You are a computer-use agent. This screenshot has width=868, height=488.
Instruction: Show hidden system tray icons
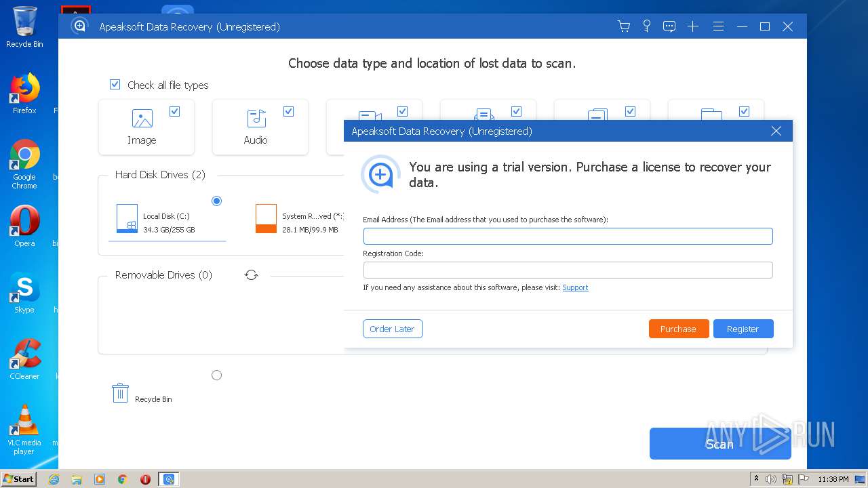[756, 479]
